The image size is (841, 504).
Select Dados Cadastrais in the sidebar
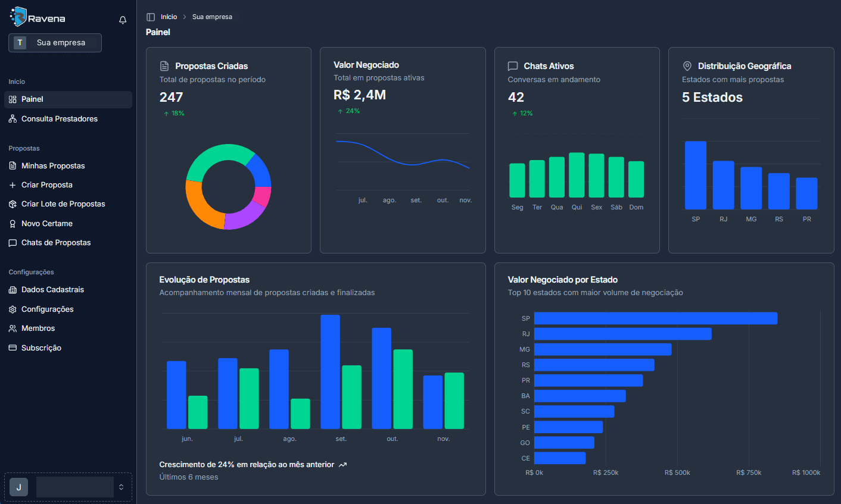click(52, 290)
